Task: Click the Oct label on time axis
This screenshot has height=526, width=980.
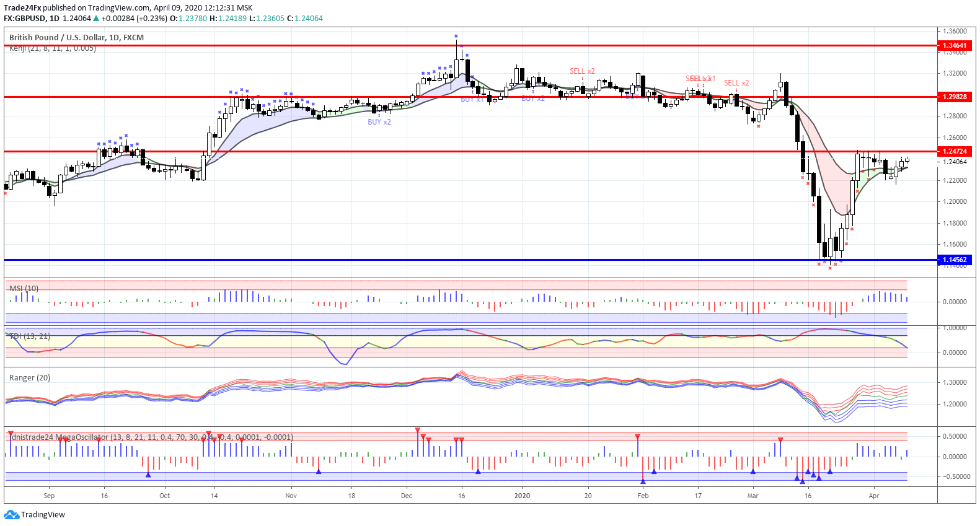Action: tap(164, 496)
